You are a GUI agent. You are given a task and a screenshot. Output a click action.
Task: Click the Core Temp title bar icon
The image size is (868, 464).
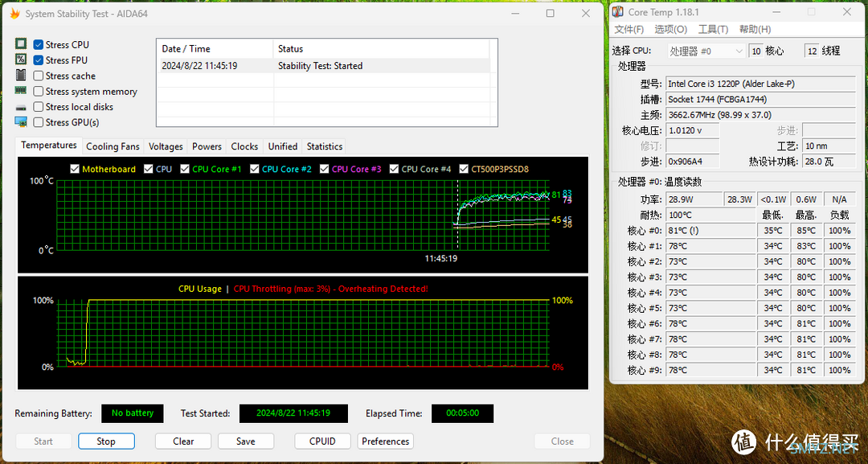tap(618, 12)
